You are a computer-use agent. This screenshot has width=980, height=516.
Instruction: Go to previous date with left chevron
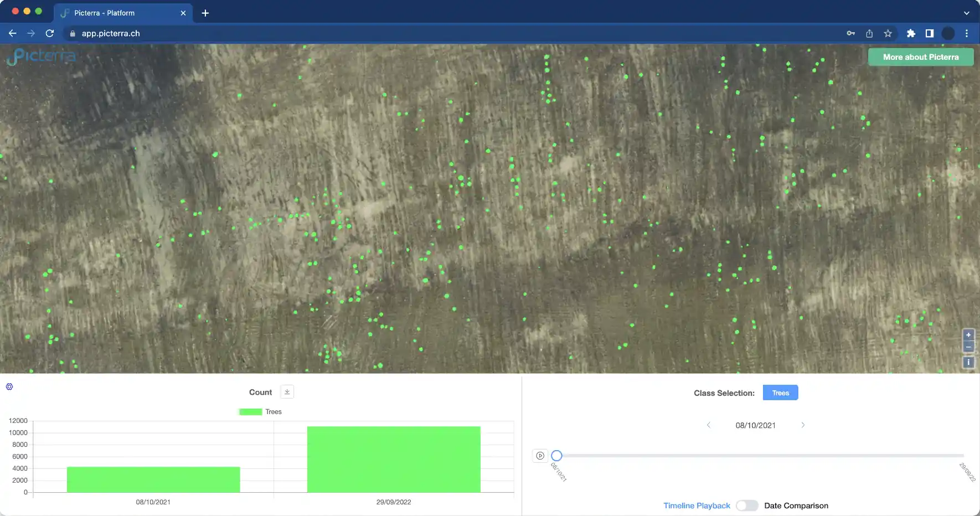[x=708, y=425]
